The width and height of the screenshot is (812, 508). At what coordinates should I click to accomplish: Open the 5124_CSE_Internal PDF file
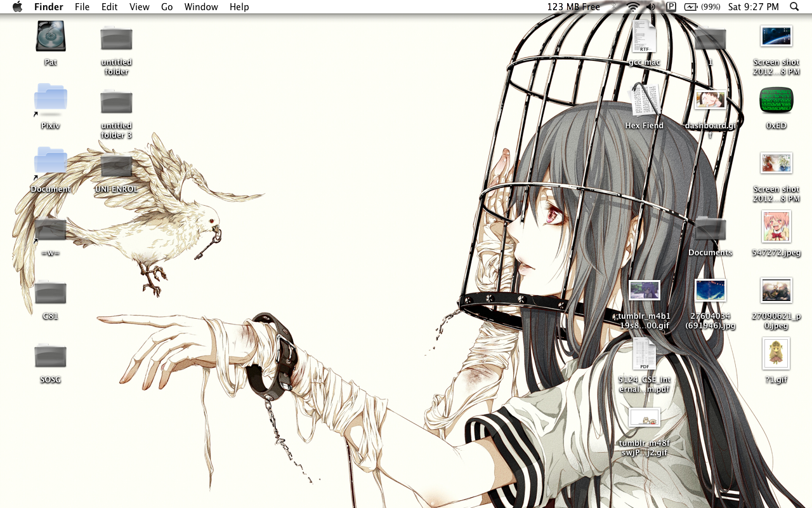(645, 354)
